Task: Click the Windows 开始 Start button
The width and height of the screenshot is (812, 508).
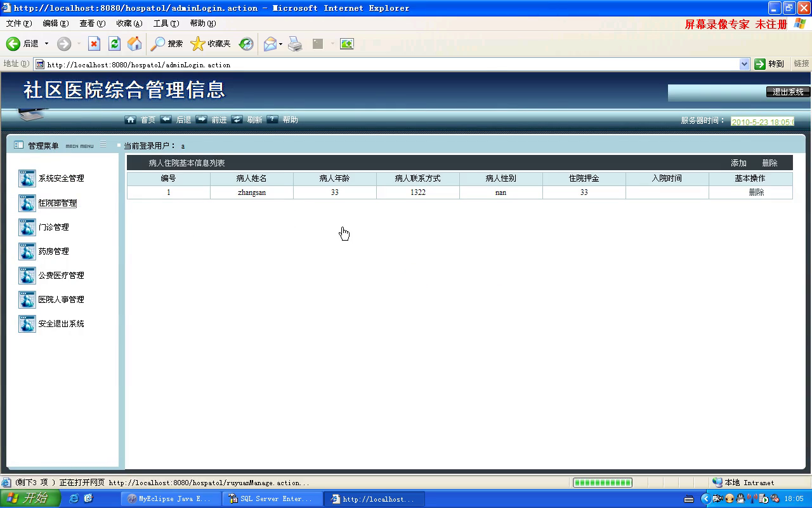Action: (x=30, y=498)
